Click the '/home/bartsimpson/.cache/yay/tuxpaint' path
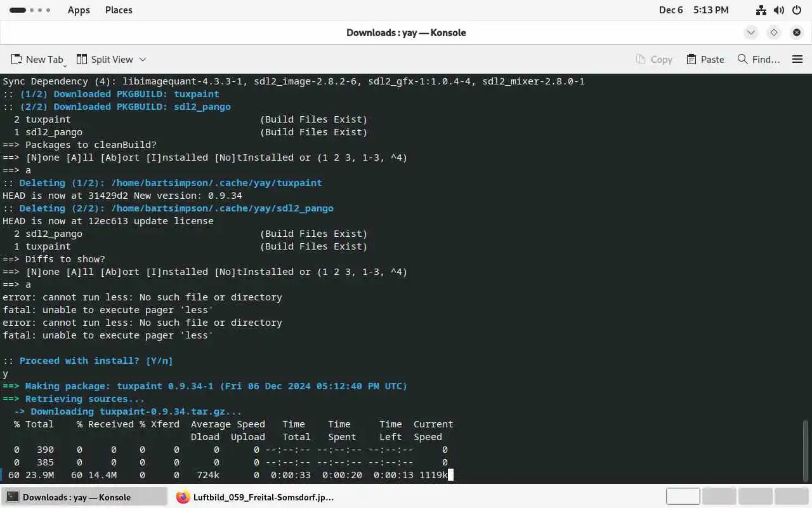Image resolution: width=812 pixels, height=508 pixels. (216, 183)
